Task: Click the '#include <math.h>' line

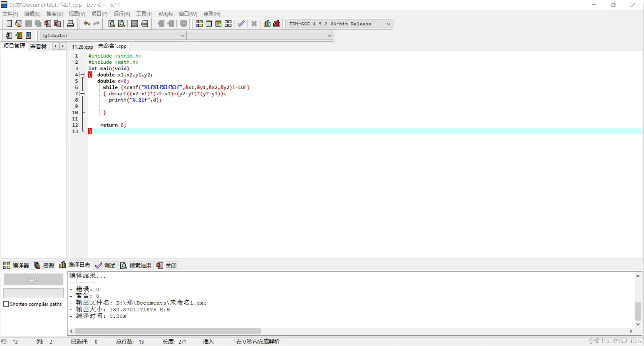Action: coord(113,62)
